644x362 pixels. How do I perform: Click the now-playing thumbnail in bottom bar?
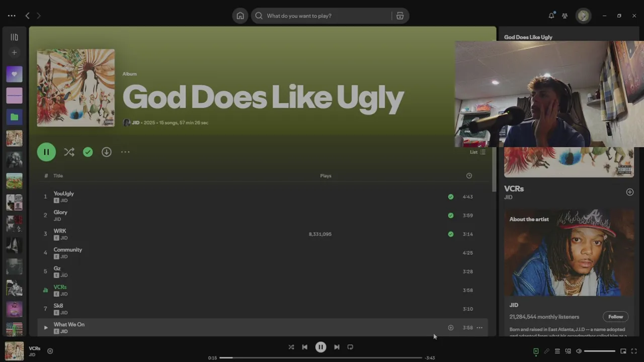point(14,351)
